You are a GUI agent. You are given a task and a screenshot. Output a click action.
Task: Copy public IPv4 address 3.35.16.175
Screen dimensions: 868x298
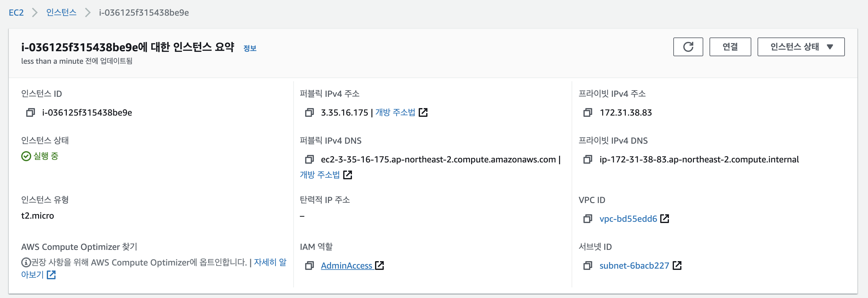(309, 112)
